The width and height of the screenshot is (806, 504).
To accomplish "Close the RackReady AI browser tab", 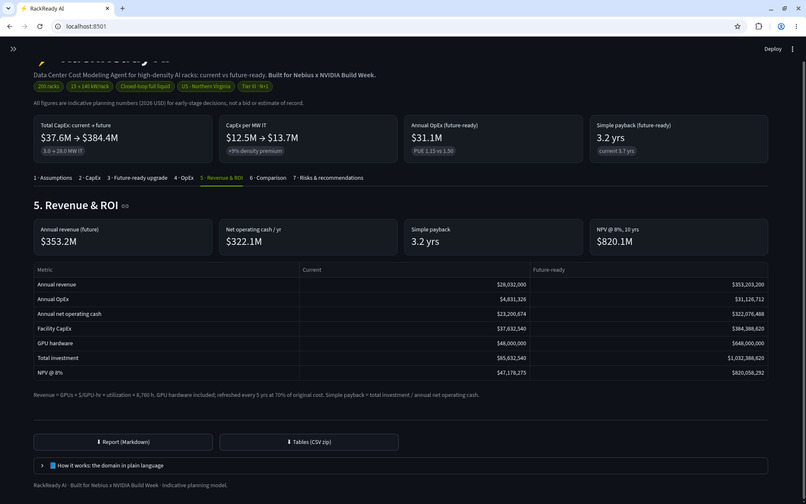I will (x=107, y=9).
